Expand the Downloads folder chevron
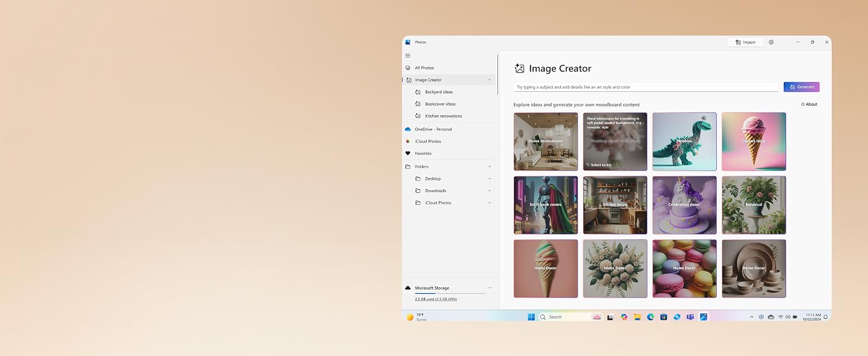This screenshot has height=356, width=868. pos(490,190)
